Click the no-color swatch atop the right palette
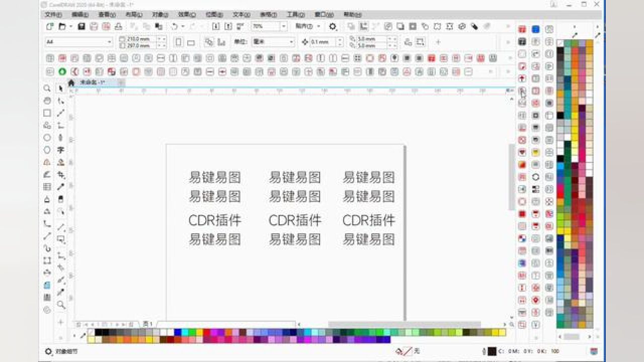 560,43
